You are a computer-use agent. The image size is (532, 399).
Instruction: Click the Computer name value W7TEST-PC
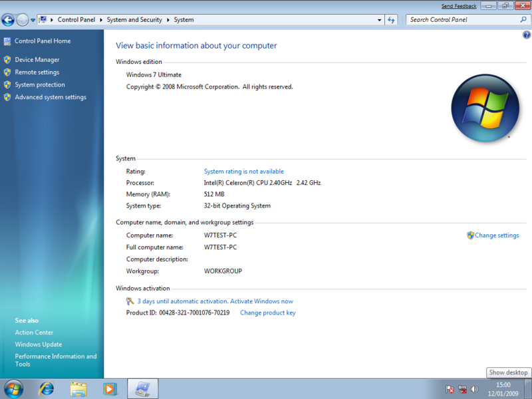pyautogui.click(x=220, y=235)
